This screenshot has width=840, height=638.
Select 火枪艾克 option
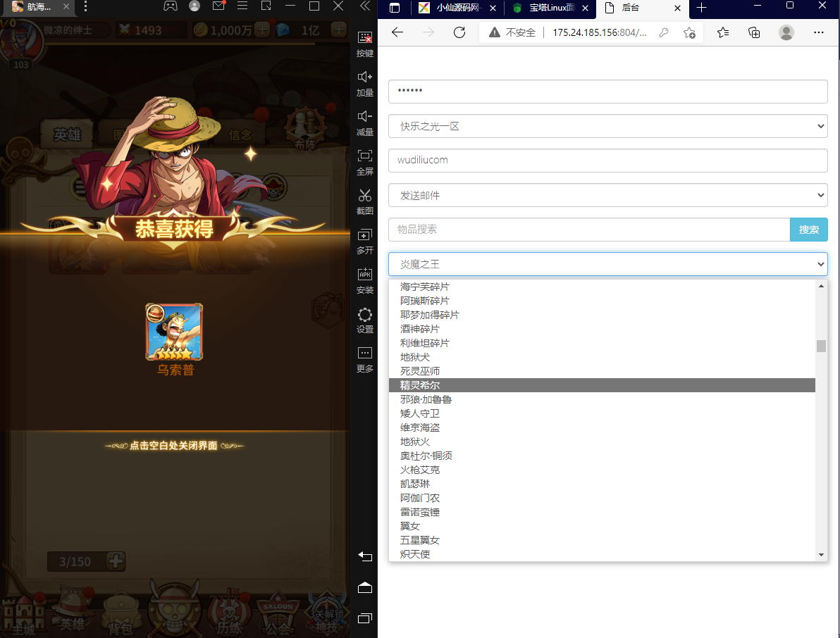602,470
